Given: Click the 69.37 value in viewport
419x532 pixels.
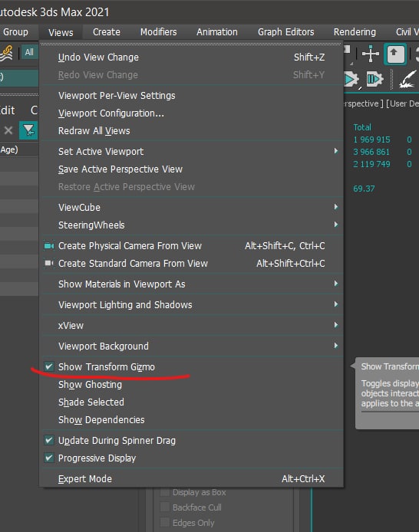Looking at the screenshot, I should tap(364, 189).
